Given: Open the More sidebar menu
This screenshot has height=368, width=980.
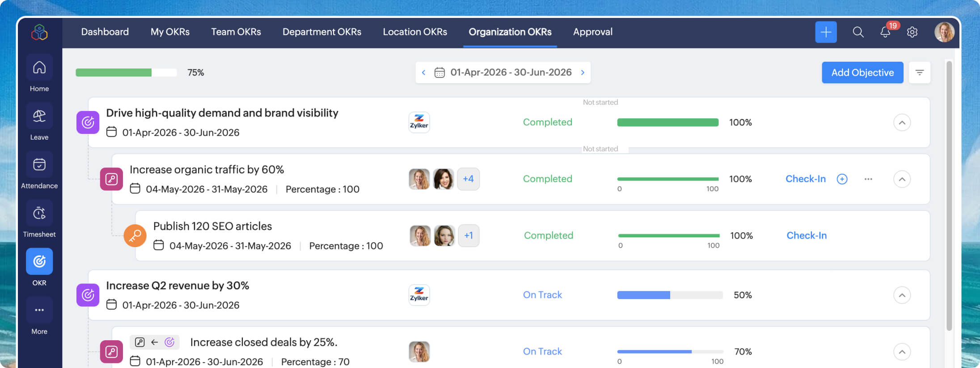Looking at the screenshot, I should pos(39,310).
